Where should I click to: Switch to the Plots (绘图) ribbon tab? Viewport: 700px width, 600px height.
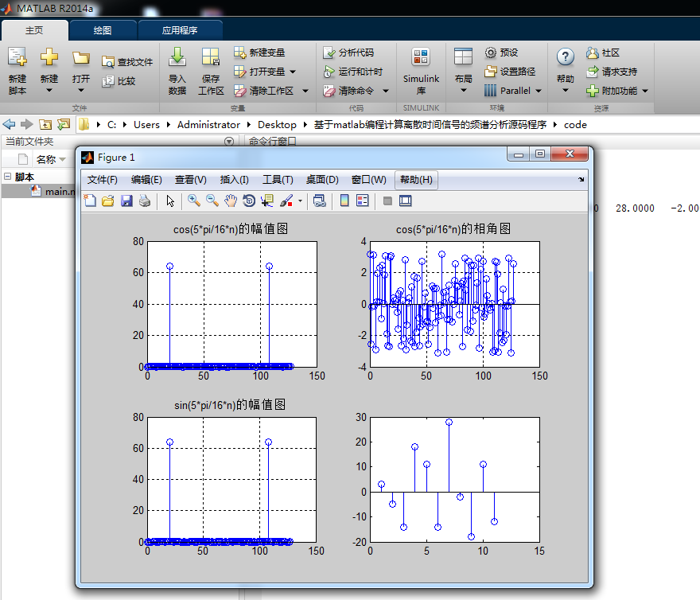(x=103, y=30)
